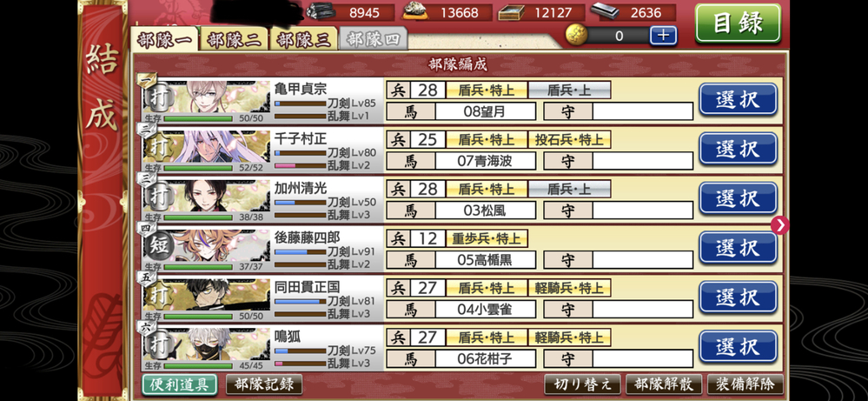This screenshot has width=868, height=401.
Task: Select the horse slot 08望月
Action: [x=485, y=111]
